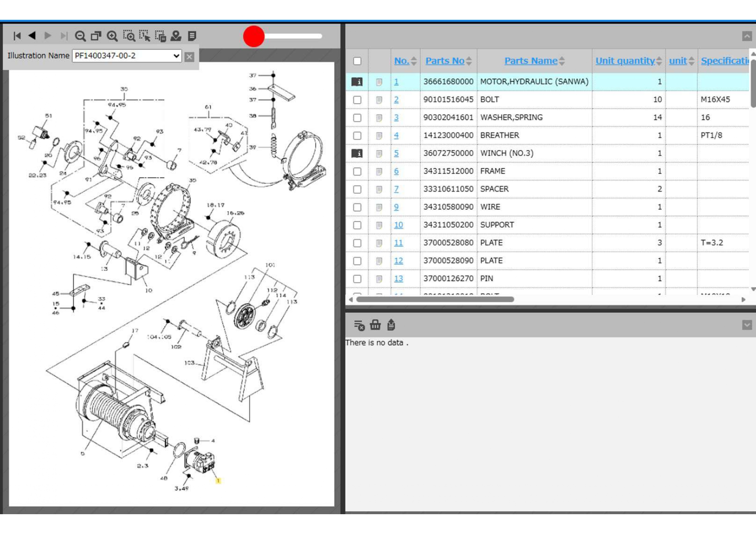
Task: Click the parts table horizontal scrollbar
Action: tap(435, 299)
